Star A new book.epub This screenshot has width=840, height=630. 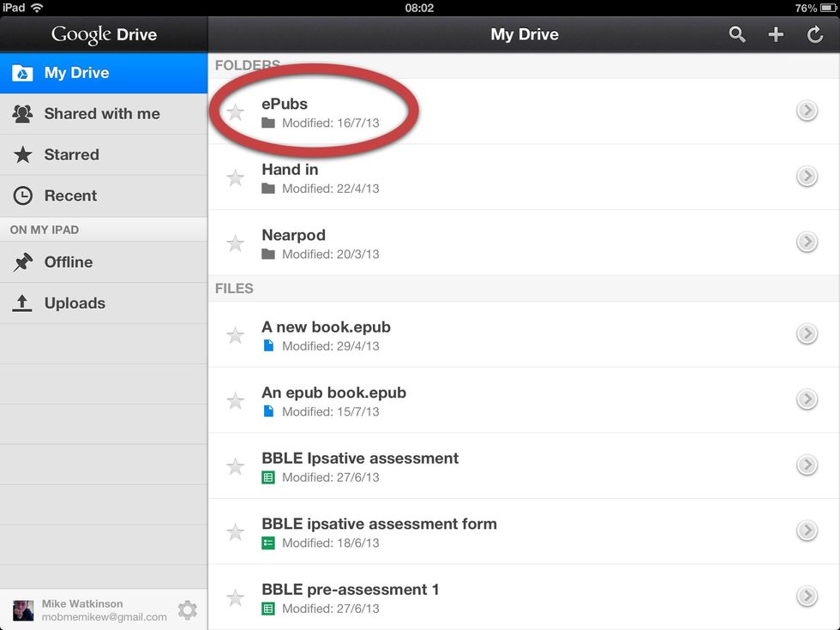coord(235,335)
